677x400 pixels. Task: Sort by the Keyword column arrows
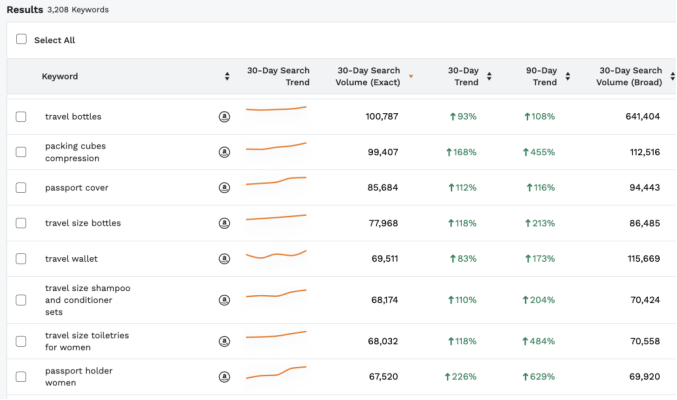coord(227,77)
